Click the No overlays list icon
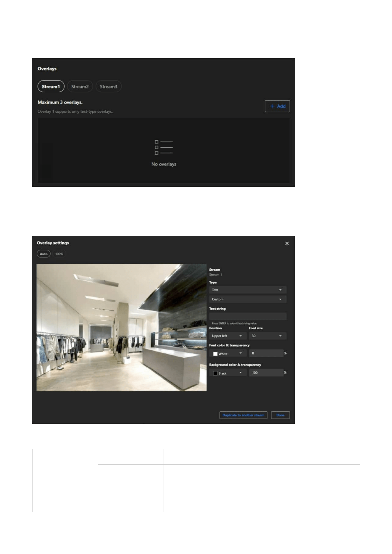 point(164,147)
